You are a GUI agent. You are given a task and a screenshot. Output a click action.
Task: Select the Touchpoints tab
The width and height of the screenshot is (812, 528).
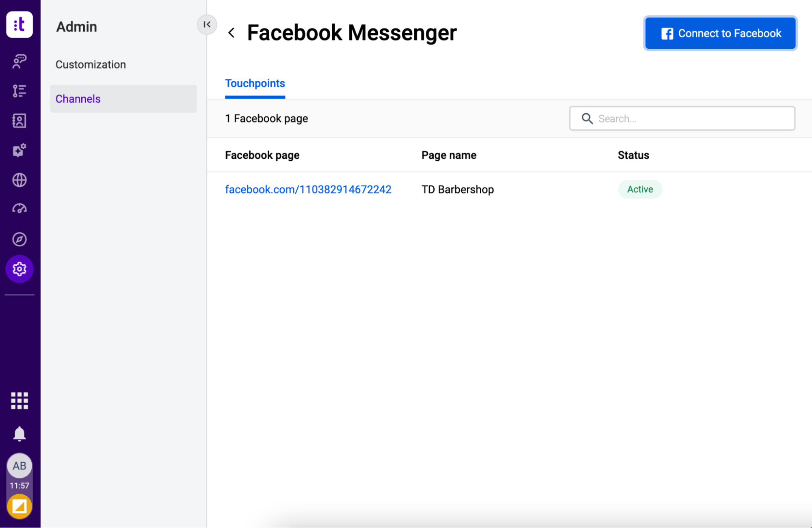coord(255,84)
